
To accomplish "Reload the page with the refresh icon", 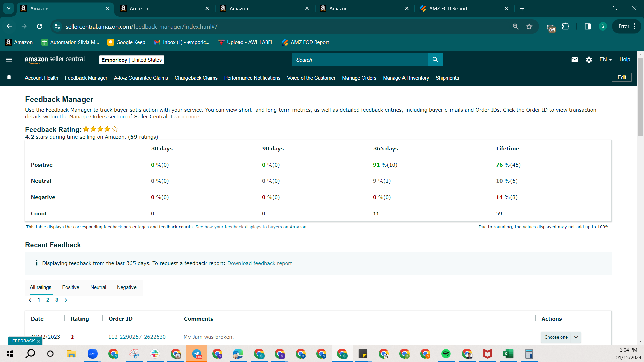I will tap(39, 26).
